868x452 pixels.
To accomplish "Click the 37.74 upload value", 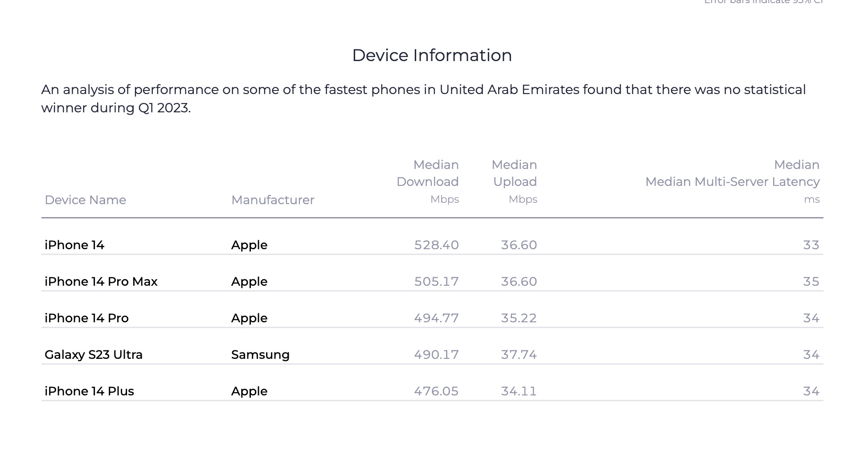I will coord(519,354).
